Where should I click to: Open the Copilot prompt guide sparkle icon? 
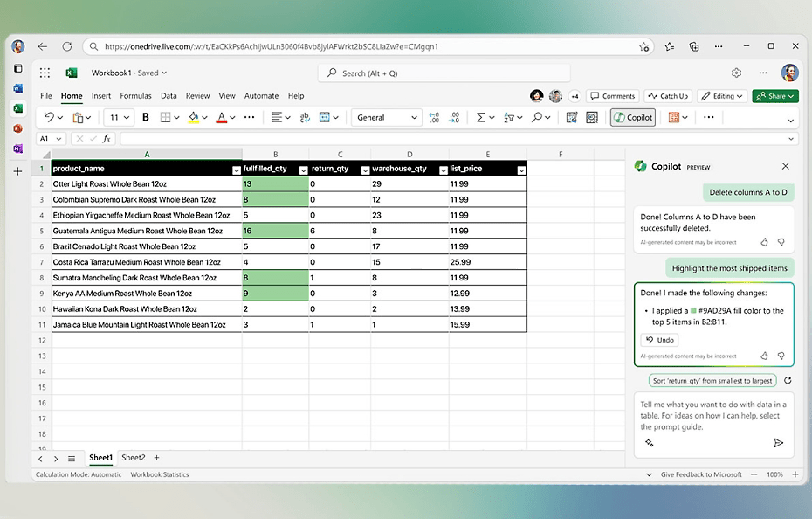click(649, 443)
